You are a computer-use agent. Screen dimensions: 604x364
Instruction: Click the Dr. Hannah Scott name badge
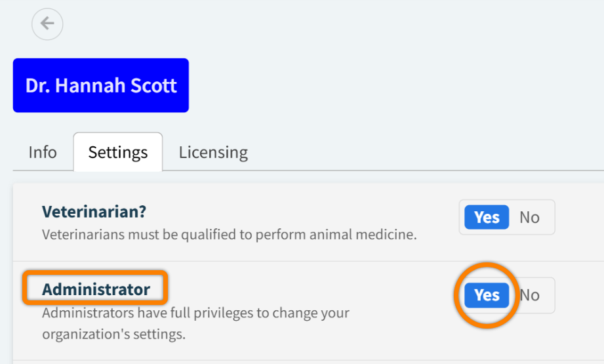click(101, 85)
